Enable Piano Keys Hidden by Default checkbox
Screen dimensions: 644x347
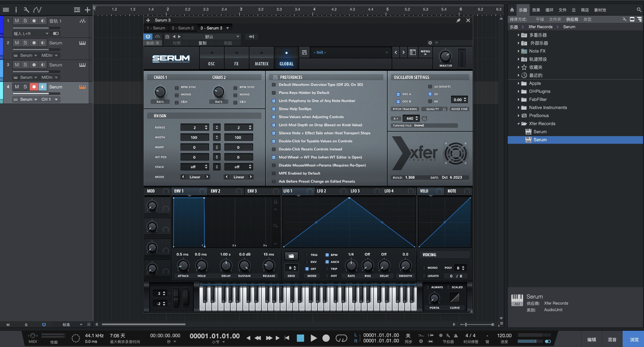tap(274, 93)
